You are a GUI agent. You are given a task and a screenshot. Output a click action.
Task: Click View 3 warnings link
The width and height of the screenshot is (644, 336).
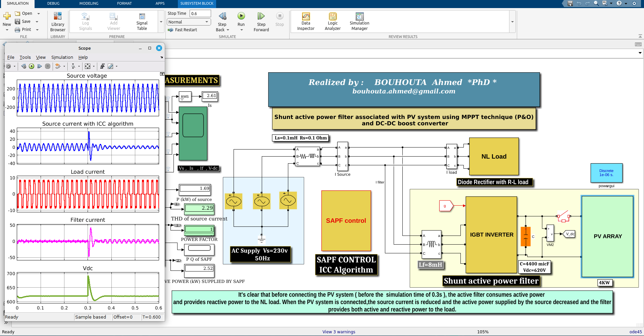[339, 332]
